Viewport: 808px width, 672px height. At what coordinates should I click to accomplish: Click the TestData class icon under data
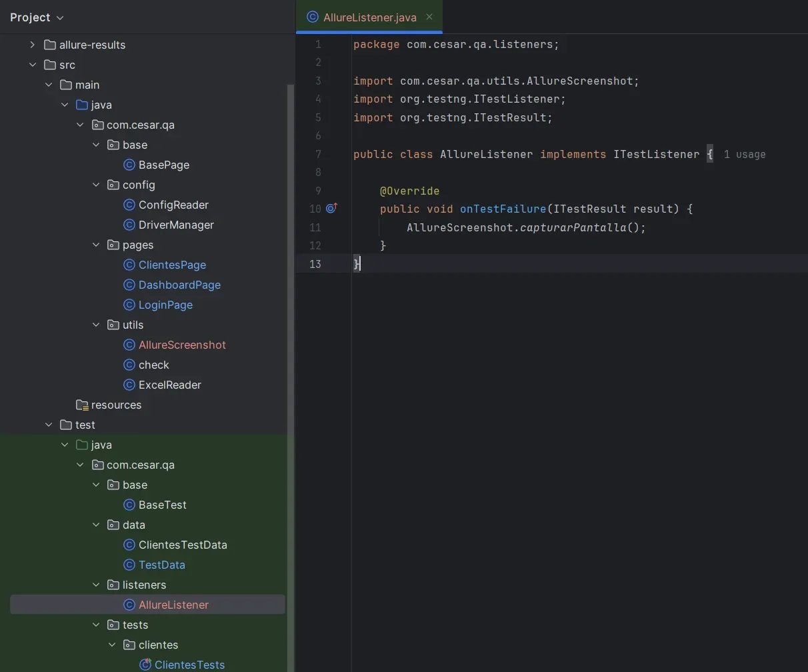click(x=128, y=565)
